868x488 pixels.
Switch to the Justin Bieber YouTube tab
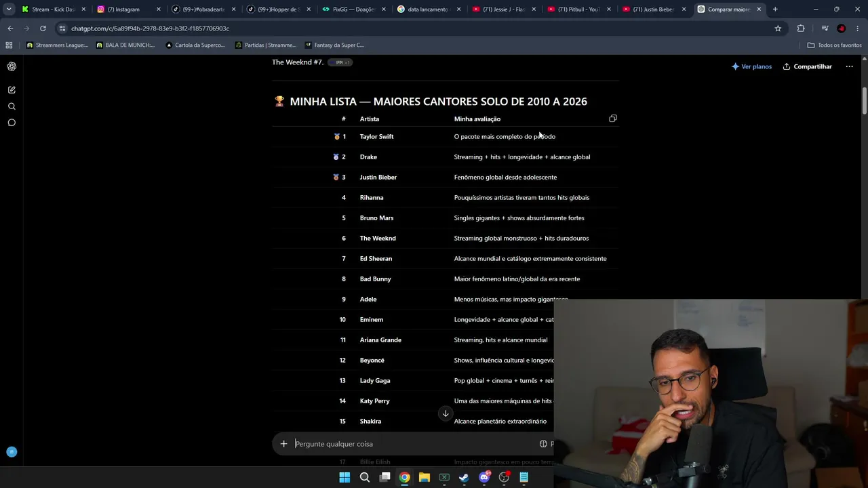point(653,9)
